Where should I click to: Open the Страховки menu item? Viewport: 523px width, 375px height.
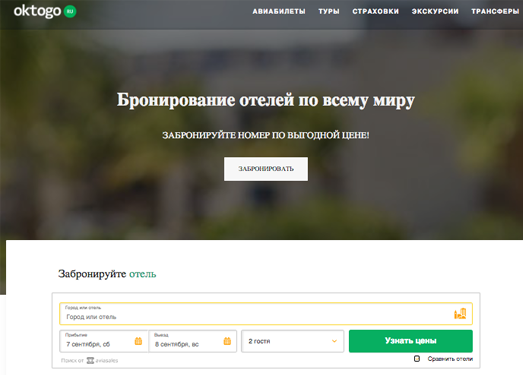click(x=376, y=11)
